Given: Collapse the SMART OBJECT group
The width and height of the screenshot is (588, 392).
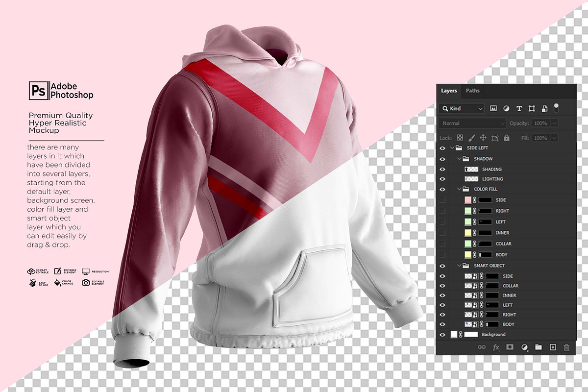Looking at the screenshot, I should coord(460,266).
